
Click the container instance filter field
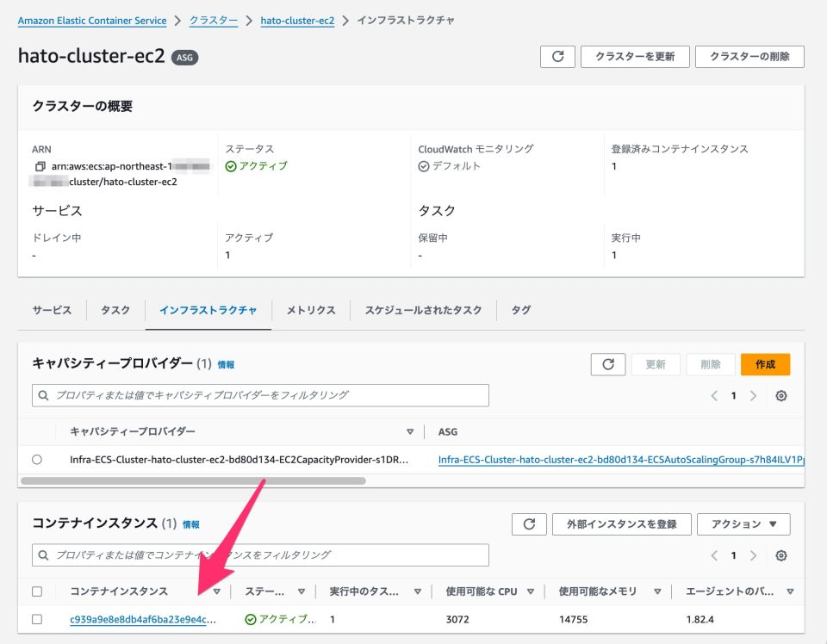(258, 554)
